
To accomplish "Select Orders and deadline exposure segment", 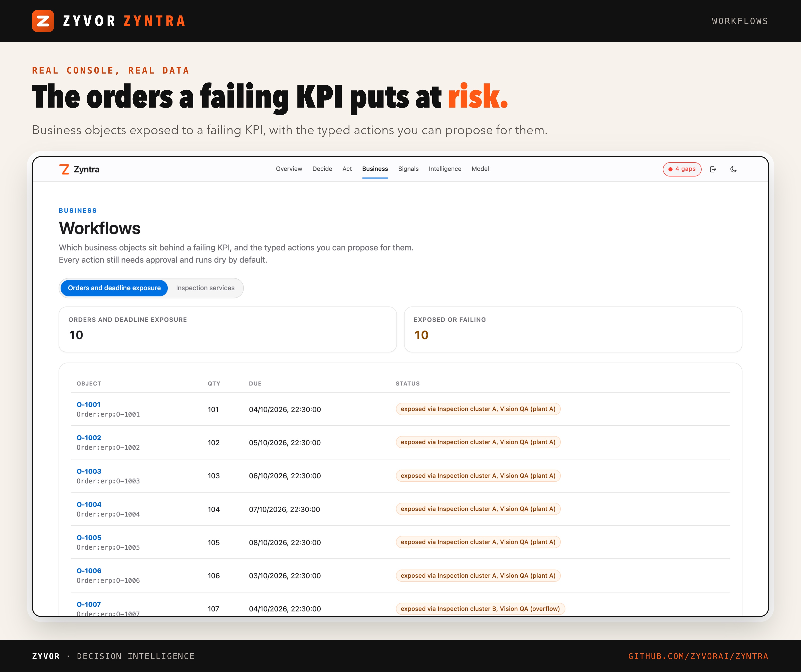I will click(114, 288).
